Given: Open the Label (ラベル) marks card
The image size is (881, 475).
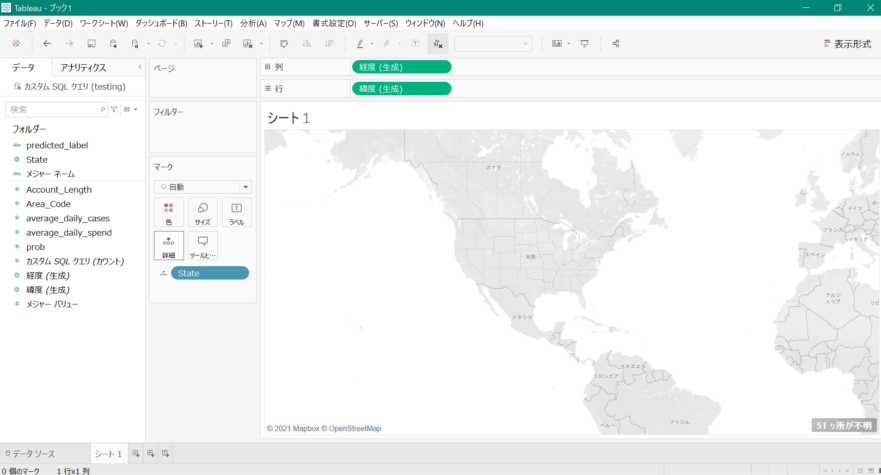Looking at the screenshot, I should [237, 213].
